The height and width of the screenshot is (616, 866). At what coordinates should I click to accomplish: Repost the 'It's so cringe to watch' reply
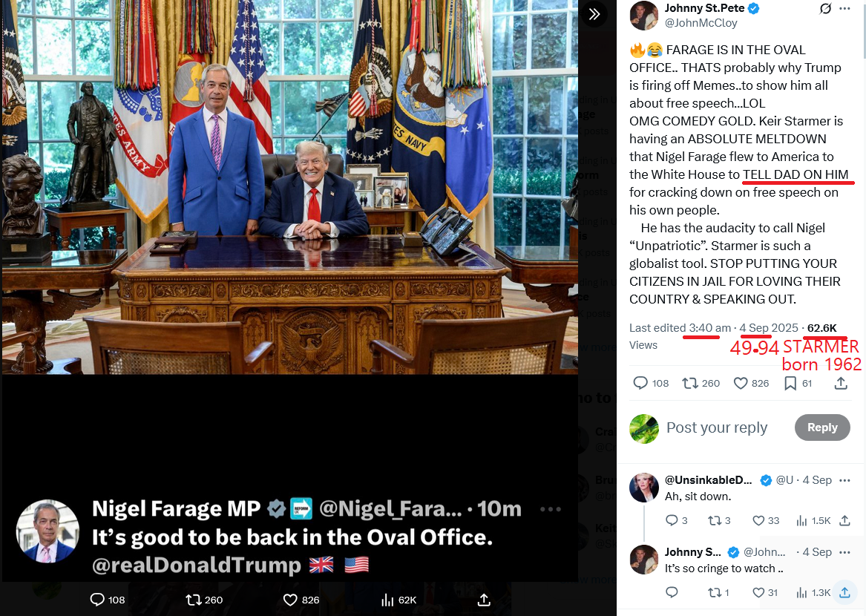[718, 592]
